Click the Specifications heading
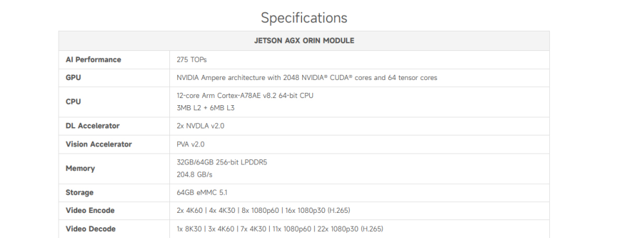The width and height of the screenshot is (644, 238). point(304,17)
